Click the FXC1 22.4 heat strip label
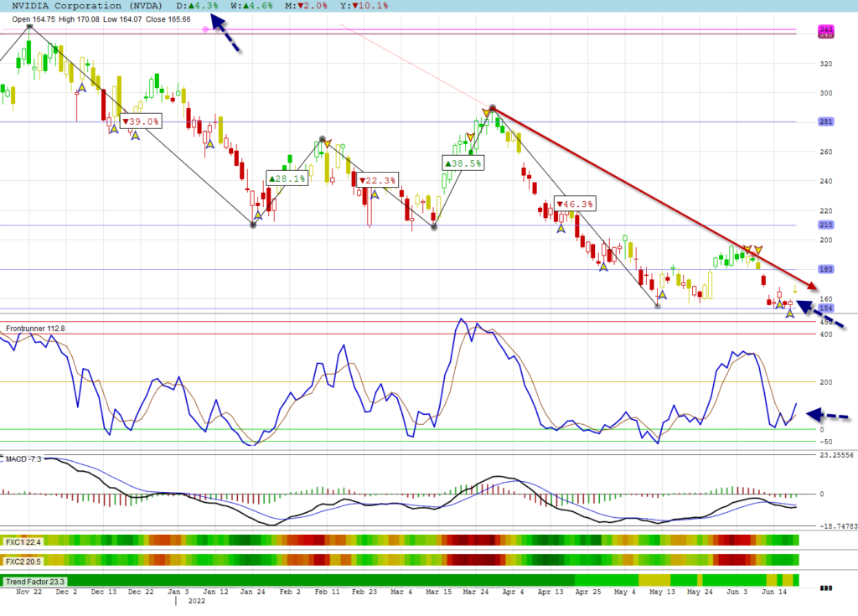858x616 pixels. pyautogui.click(x=23, y=542)
